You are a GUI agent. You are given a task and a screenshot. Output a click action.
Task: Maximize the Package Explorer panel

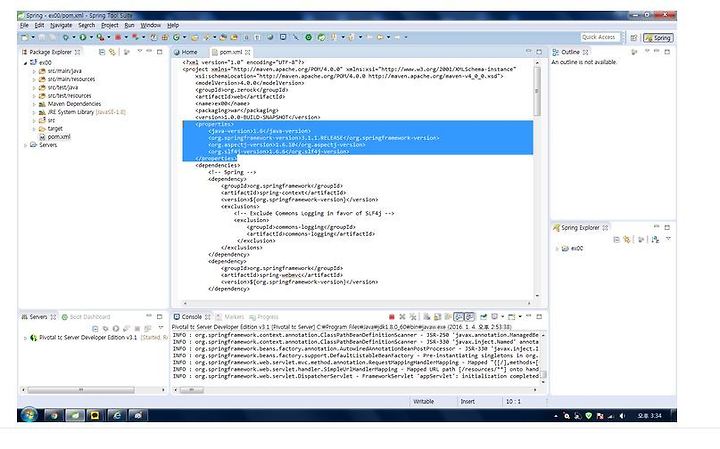[x=159, y=52]
